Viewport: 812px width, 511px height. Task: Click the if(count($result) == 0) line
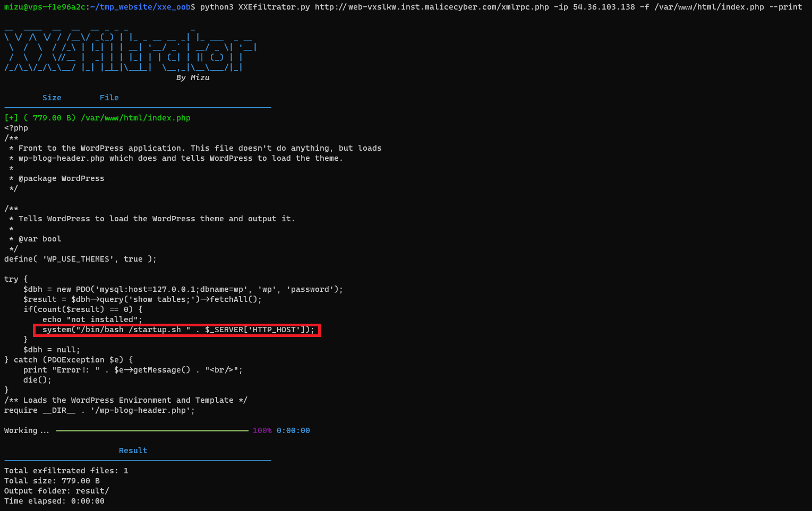[83, 309]
